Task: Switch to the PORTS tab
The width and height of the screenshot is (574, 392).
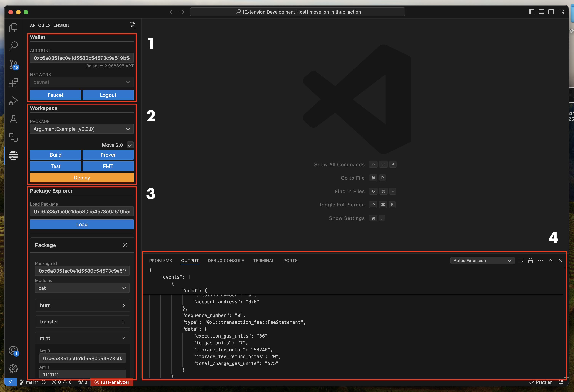Action: 290,261
